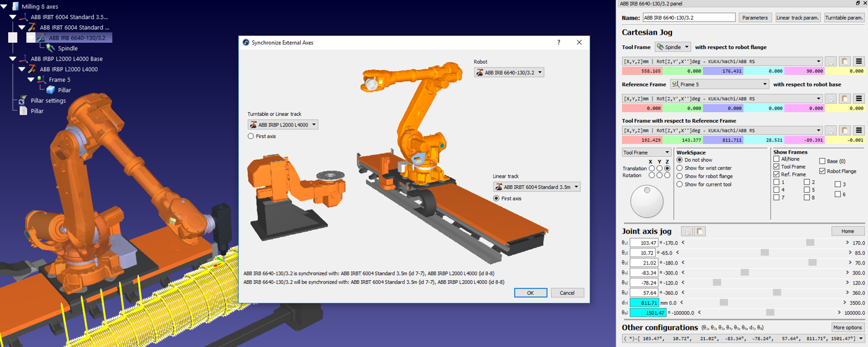This screenshot has height=347, width=868.
Task: Paste values into the Tool Frame pose
Action: pos(844,61)
